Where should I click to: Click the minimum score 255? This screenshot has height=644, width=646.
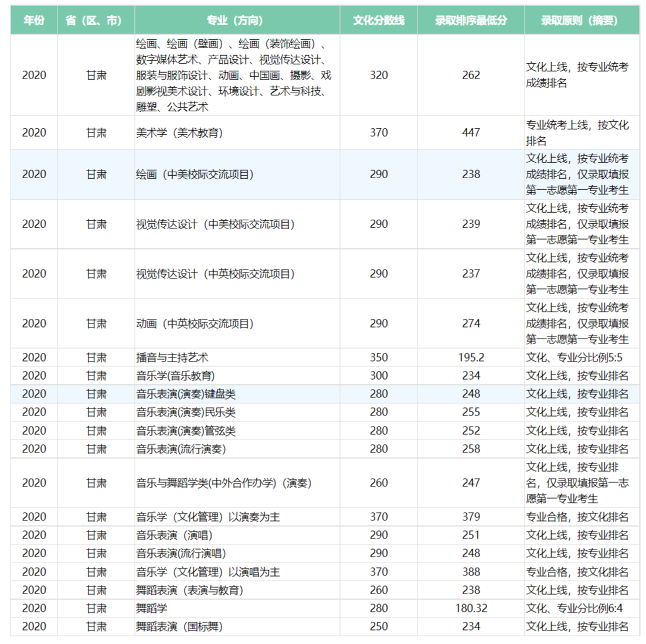471,412
